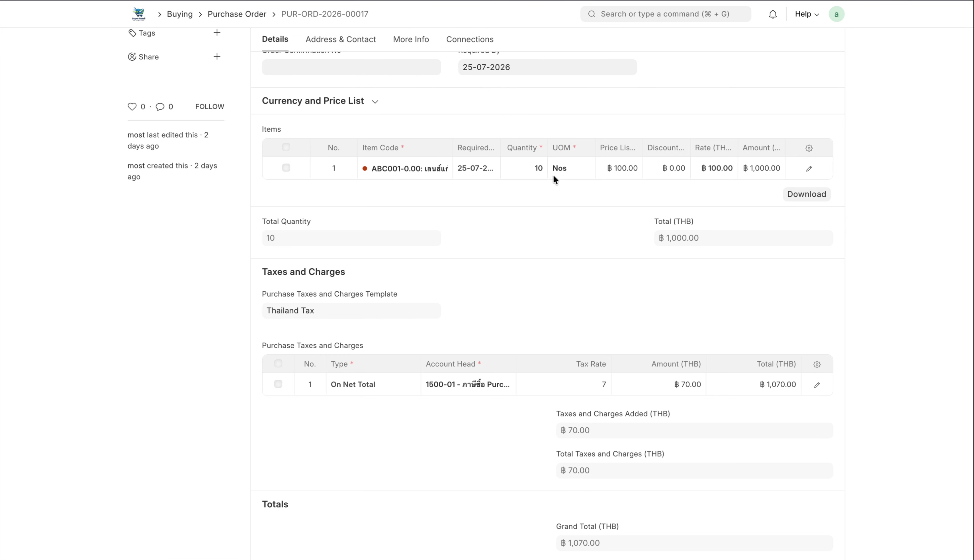Switch to Address & Contact tab

pos(341,39)
